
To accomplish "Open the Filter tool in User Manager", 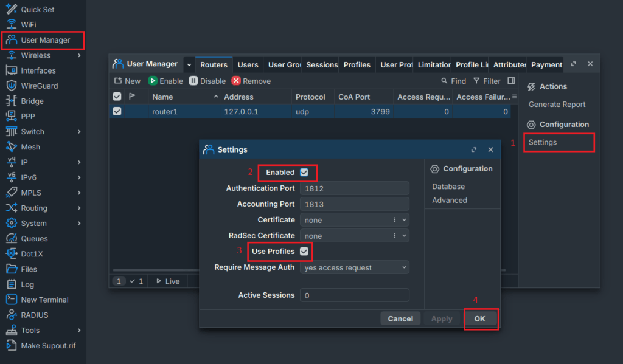I will pos(487,81).
